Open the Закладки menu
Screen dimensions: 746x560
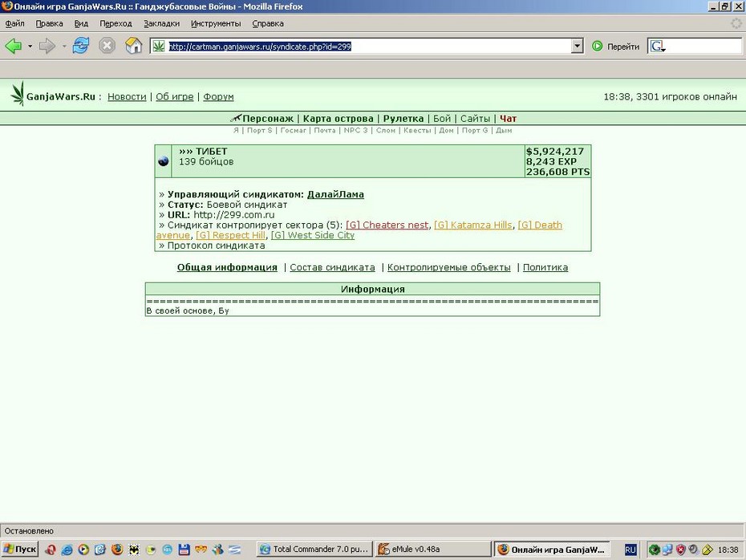pos(162,23)
